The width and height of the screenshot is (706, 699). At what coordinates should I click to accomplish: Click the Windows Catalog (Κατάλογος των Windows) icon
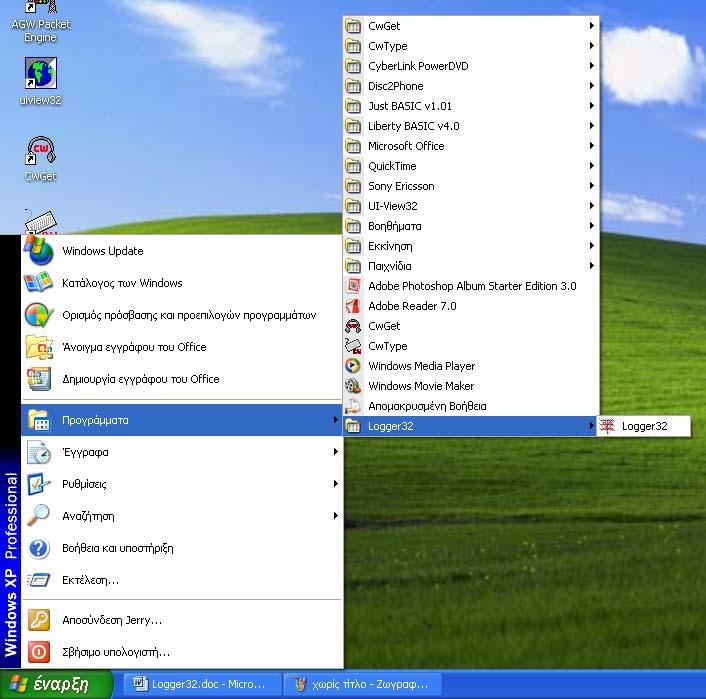click(x=39, y=282)
